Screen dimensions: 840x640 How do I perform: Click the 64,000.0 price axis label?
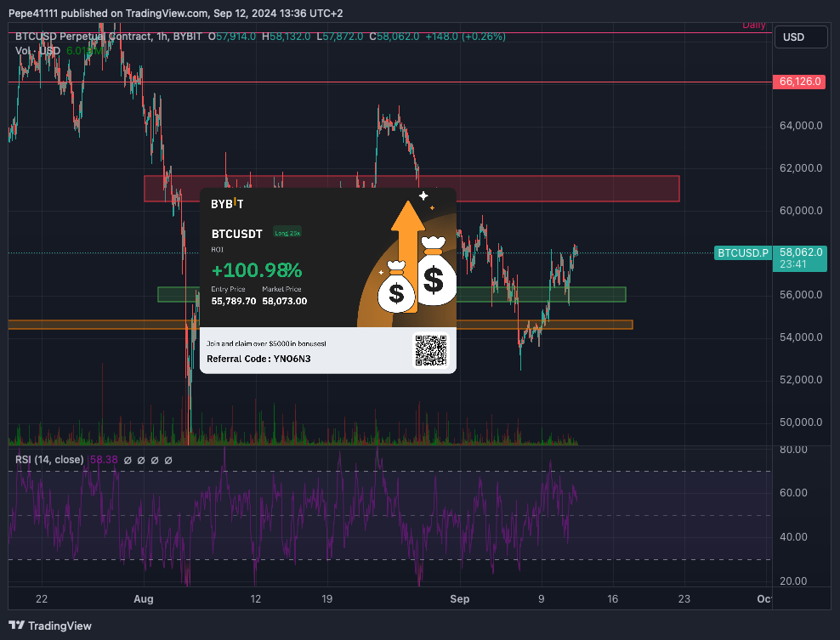[801, 126]
